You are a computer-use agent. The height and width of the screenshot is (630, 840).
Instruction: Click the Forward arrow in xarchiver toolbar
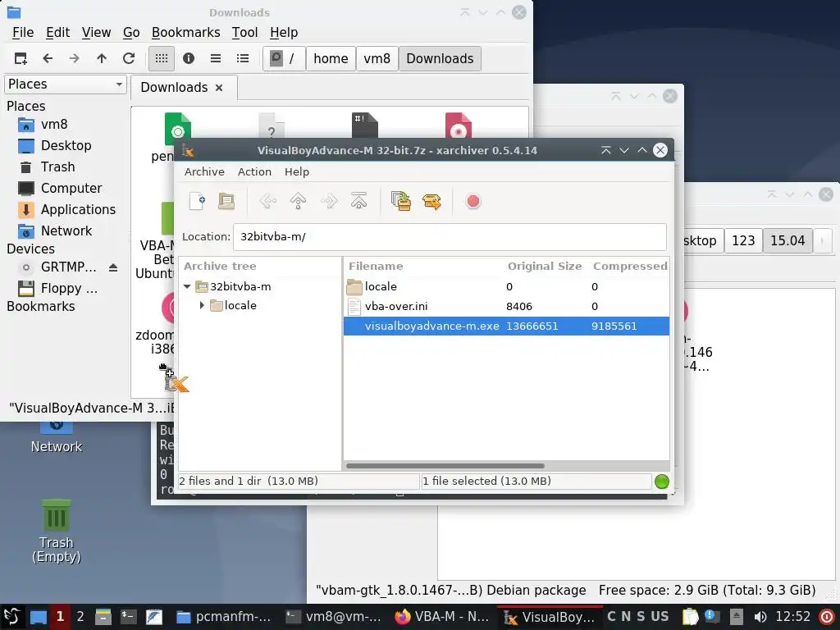[x=328, y=202]
